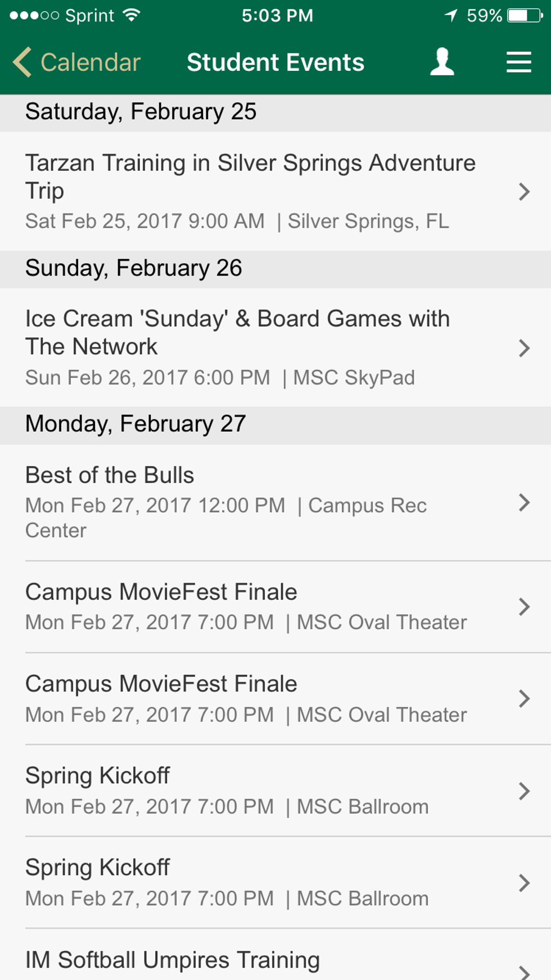Viewport: 551px width, 980px height.
Task: Tap the cellular signal dots
Action: (34, 16)
